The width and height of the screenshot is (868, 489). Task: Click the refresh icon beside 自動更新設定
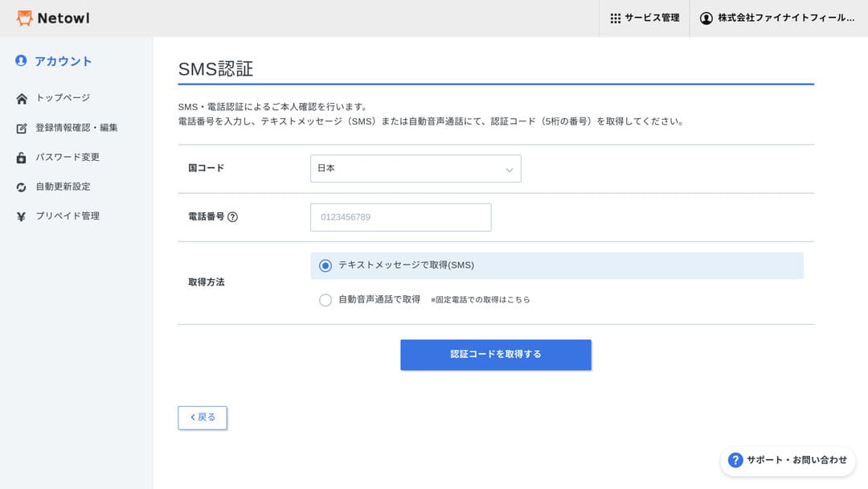coord(22,187)
